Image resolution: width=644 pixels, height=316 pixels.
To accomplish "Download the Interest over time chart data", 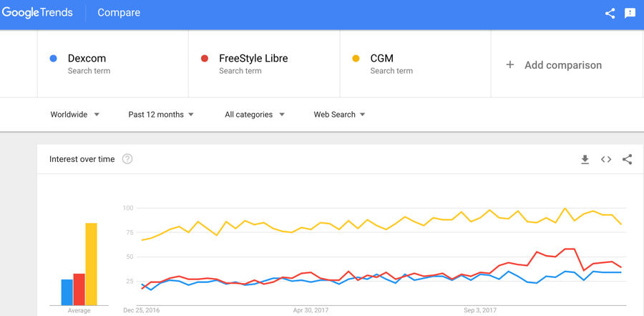I will coord(585,159).
